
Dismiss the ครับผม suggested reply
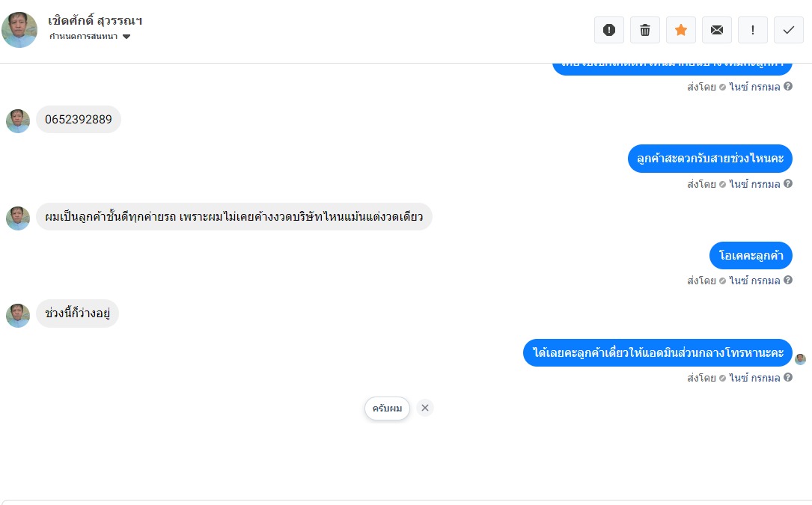pos(425,408)
